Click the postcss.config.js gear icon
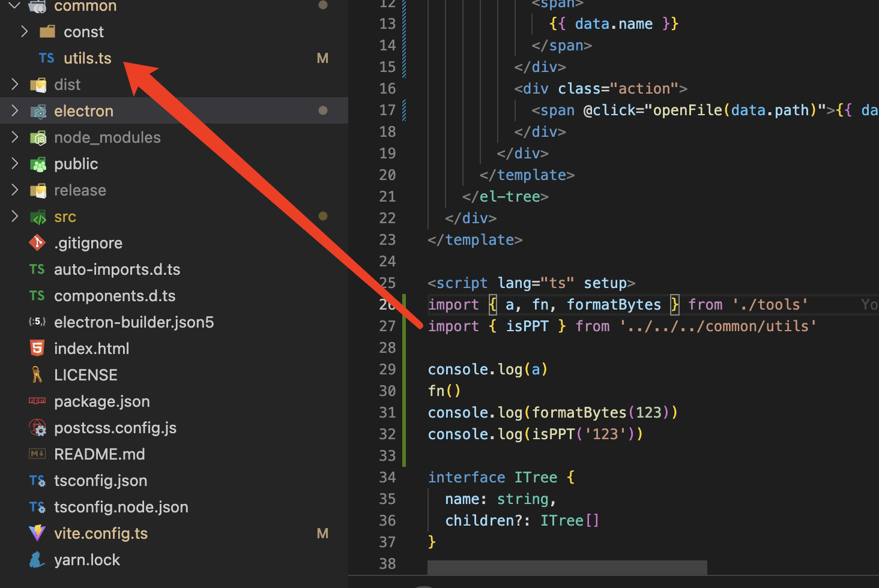The width and height of the screenshot is (879, 588). pyautogui.click(x=37, y=427)
